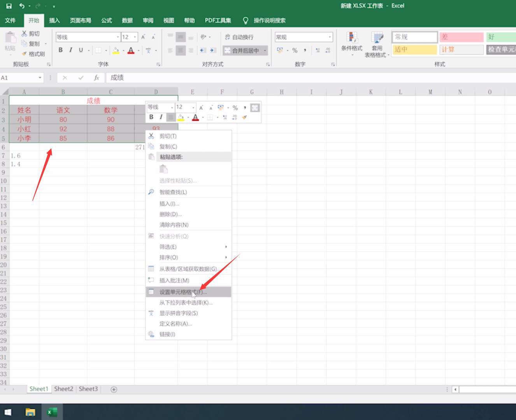The width and height of the screenshot is (516, 420).
Task: Expand the Sort (排序) submenu arrow
Action: pyautogui.click(x=226, y=257)
